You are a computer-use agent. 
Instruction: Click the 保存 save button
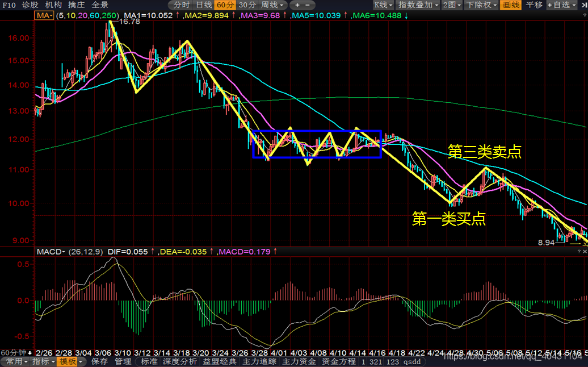[x=100, y=361]
